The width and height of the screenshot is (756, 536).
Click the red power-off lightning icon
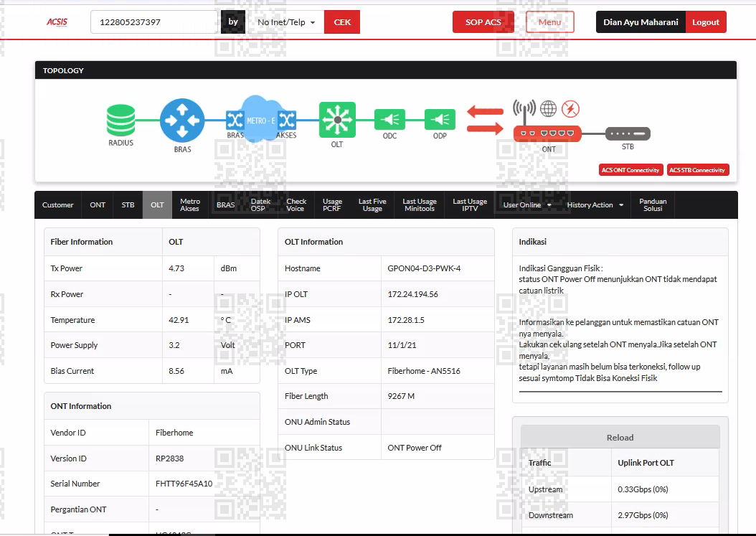pyautogui.click(x=570, y=108)
